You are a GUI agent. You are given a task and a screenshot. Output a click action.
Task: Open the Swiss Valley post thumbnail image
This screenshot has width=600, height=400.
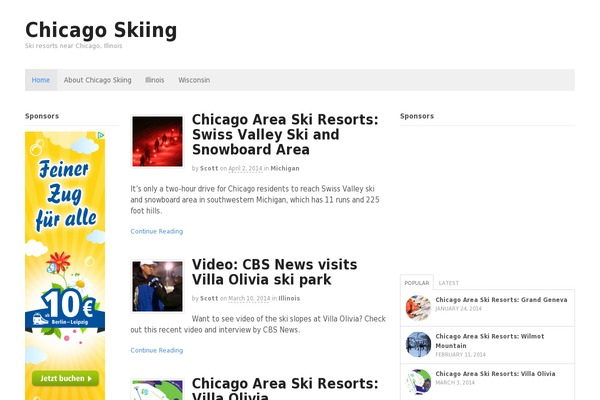(157, 141)
